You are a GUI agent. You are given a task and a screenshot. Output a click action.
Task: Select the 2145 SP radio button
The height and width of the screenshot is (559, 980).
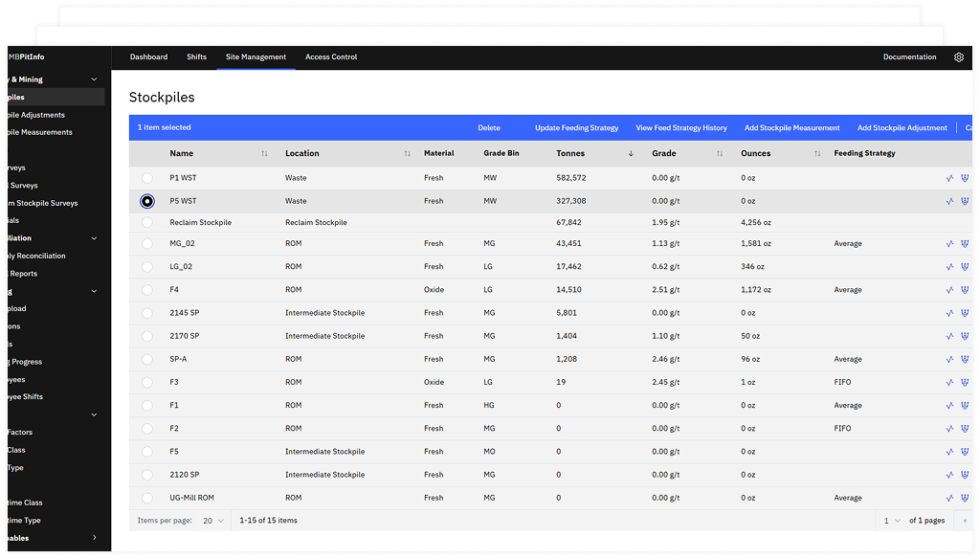coord(146,313)
